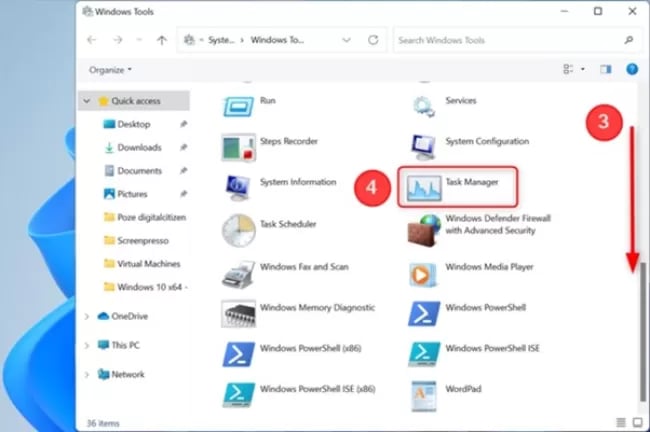Toggle the preview pane icon
The height and width of the screenshot is (432, 650).
pos(606,69)
